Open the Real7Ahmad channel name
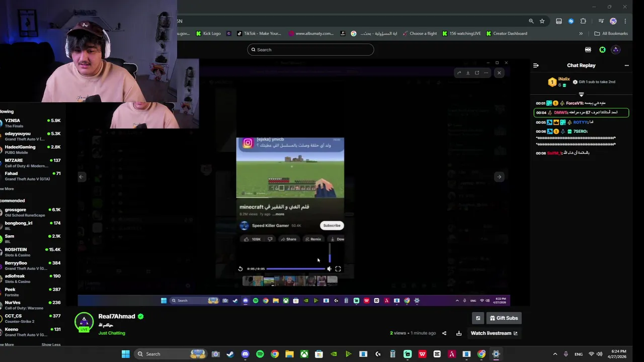Screen dimensions: 644x362 point(117,316)
